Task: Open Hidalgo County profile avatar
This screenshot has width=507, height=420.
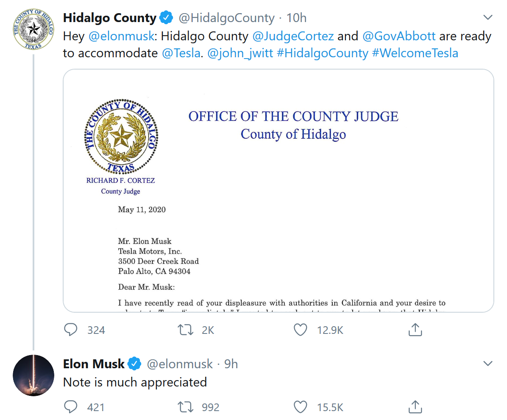Action: coord(33,29)
